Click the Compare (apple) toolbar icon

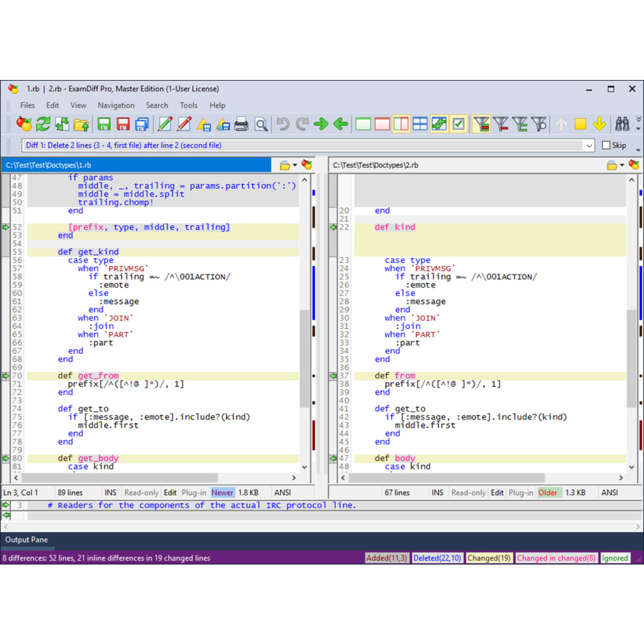[24, 124]
